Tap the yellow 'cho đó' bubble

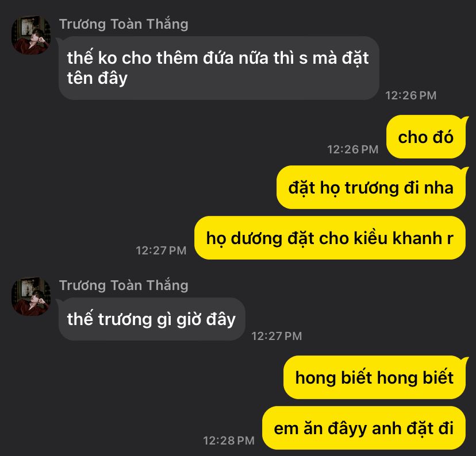pyautogui.click(x=425, y=137)
